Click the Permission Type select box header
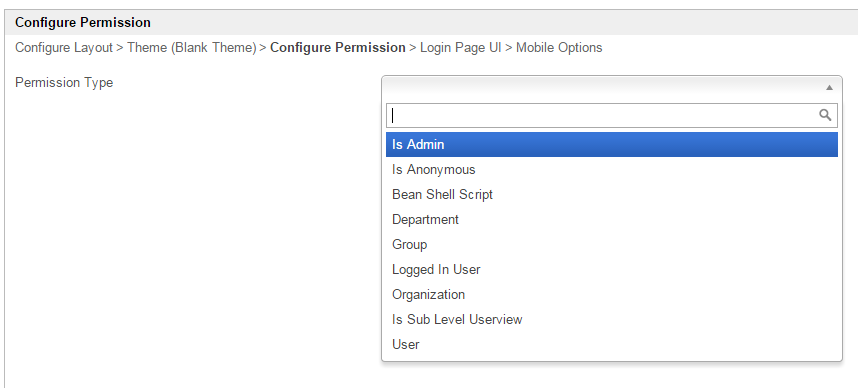This screenshot has height=388, width=858. pyautogui.click(x=612, y=88)
